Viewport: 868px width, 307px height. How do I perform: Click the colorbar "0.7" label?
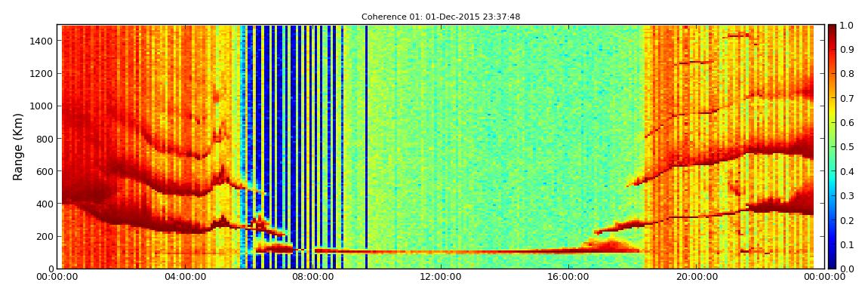click(x=846, y=99)
